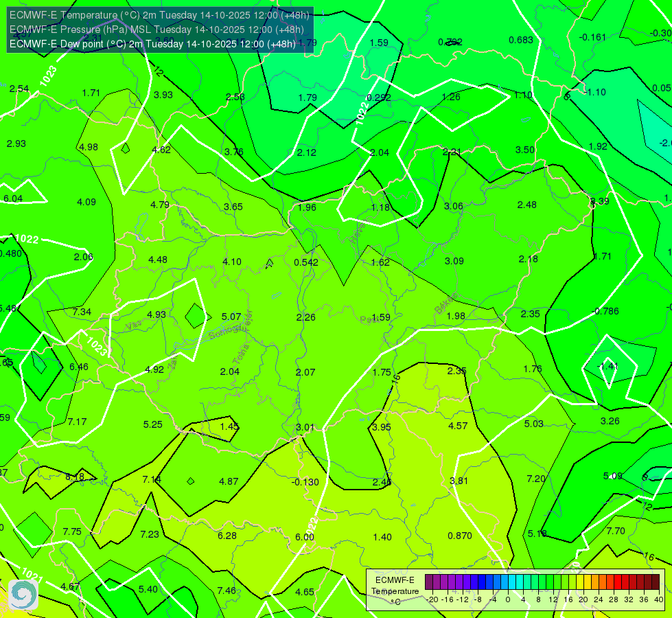Screen dimensions: 672x618
Task: Click the Heves county label
Action: [358, 232]
